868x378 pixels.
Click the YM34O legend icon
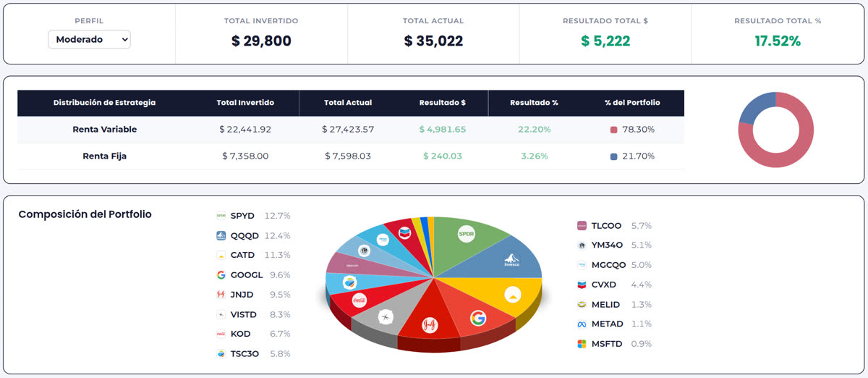point(582,245)
